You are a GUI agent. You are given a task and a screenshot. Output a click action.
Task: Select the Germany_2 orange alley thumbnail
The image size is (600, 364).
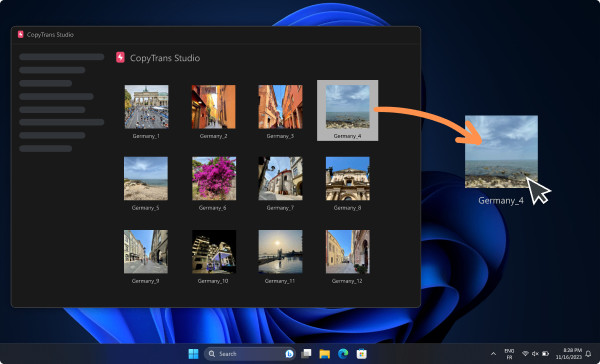click(214, 106)
